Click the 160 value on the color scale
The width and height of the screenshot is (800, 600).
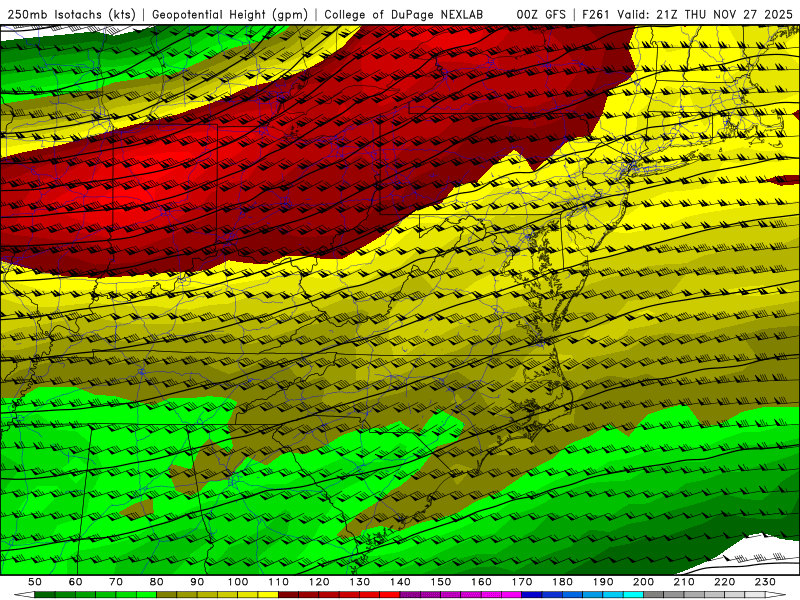click(481, 582)
